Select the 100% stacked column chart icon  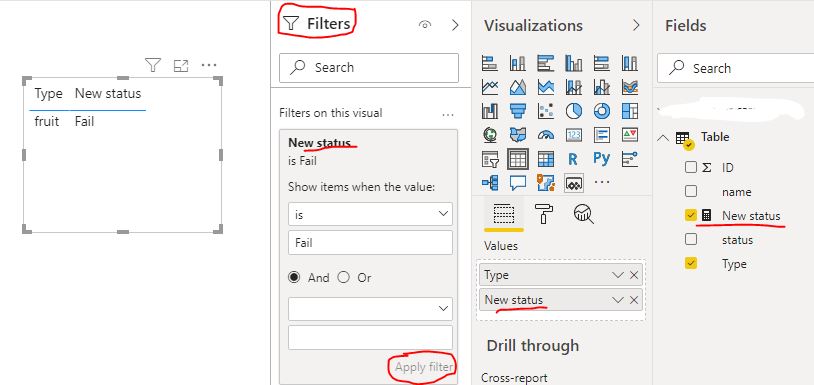click(630, 63)
